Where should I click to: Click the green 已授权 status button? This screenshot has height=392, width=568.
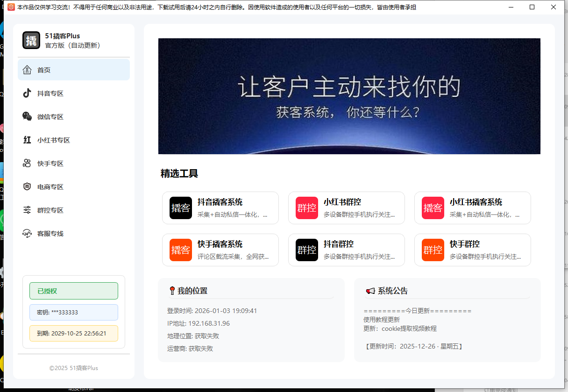click(x=74, y=291)
